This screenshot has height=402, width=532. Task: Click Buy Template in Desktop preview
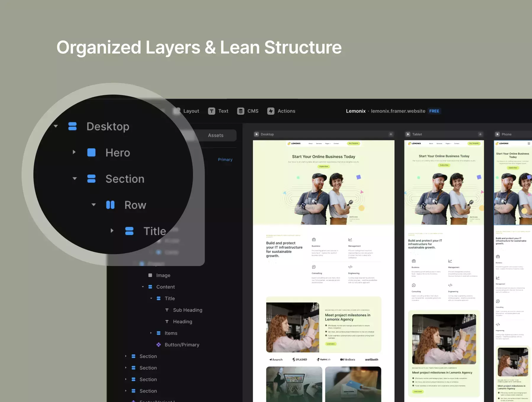click(x=353, y=143)
